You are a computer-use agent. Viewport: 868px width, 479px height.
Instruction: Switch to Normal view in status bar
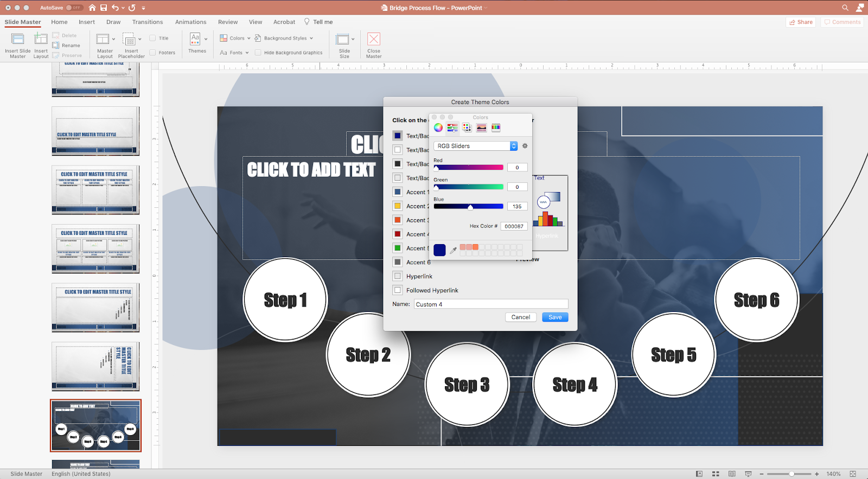click(699, 474)
